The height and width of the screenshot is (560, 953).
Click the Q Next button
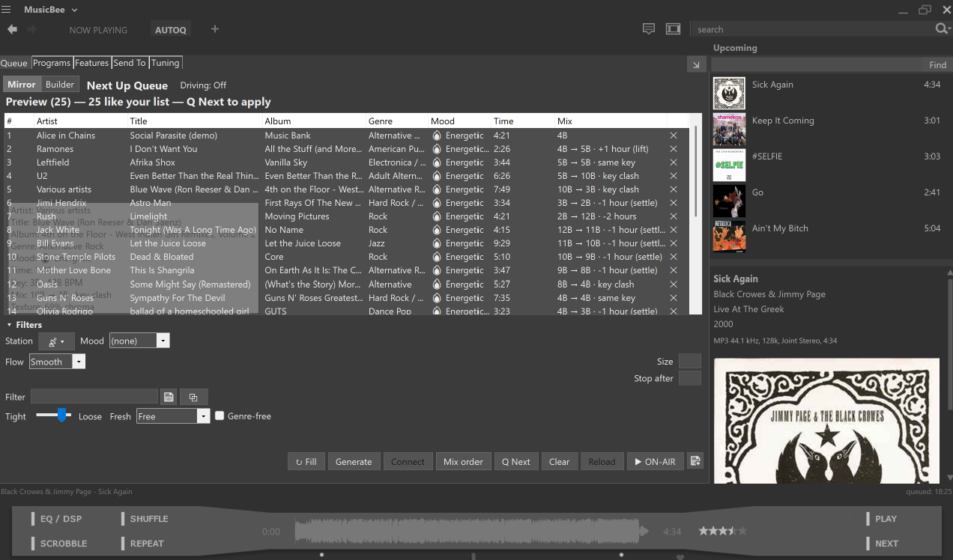point(515,461)
